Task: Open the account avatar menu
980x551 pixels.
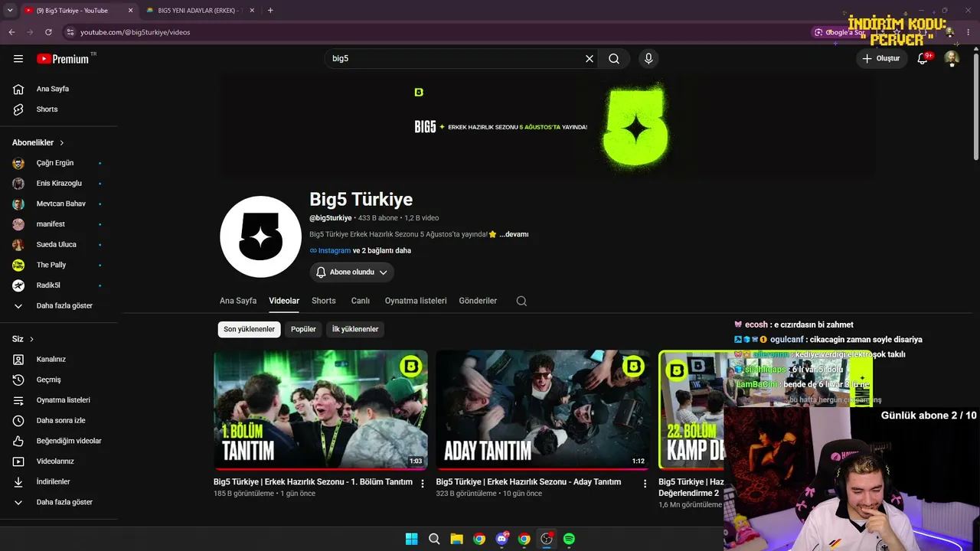Action: 952,59
